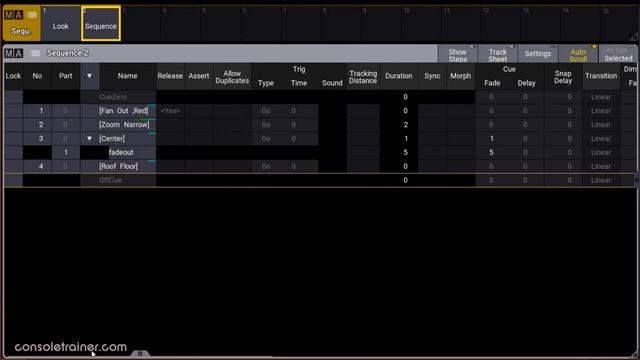This screenshot has width=640, height=360.
Task: Click the MA logo in Sequence 2 title bar
Action: (x=13, y=53)
